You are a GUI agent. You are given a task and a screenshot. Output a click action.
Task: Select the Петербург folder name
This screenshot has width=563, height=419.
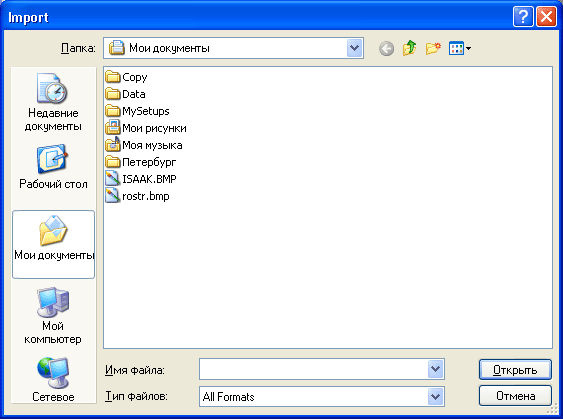[149, 162]
